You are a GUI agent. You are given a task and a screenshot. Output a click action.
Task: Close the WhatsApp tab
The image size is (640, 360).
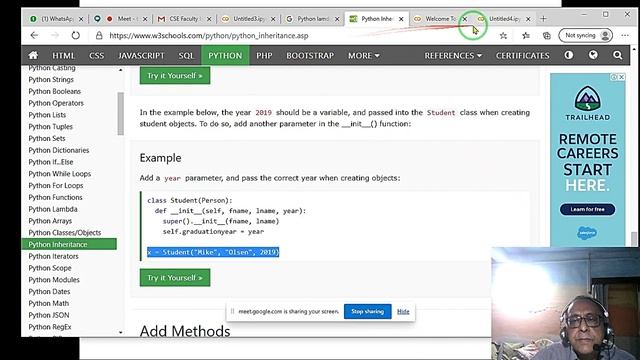coord(81,19)
